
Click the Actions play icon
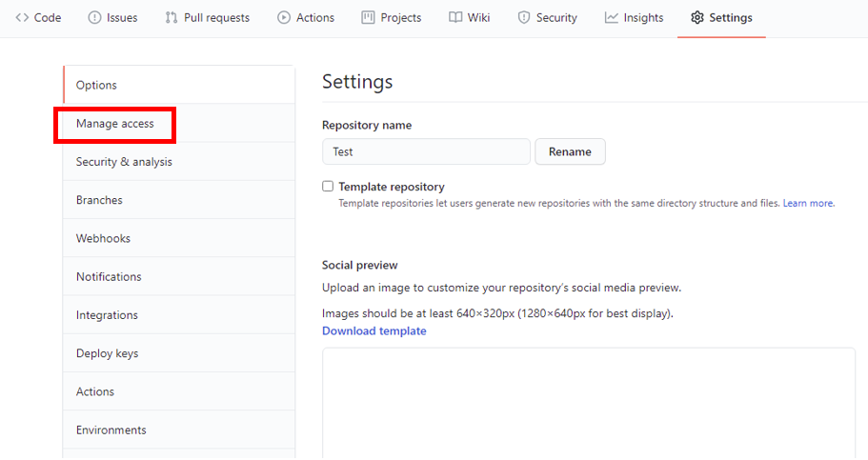pos(284,18)
